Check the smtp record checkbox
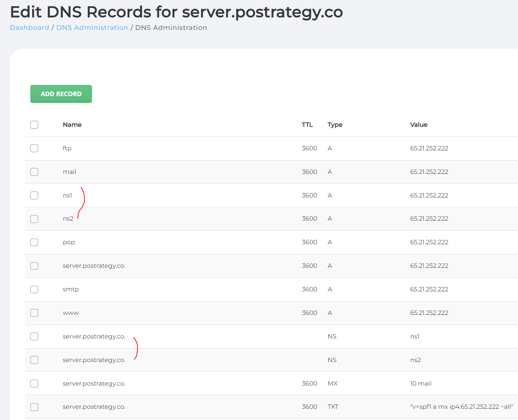518x420 pixels. 34,289
